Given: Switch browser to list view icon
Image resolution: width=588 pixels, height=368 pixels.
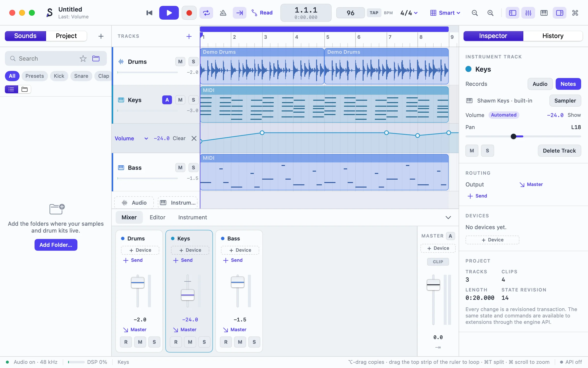Looking at the screenshot, I should (x=11, y=89).
